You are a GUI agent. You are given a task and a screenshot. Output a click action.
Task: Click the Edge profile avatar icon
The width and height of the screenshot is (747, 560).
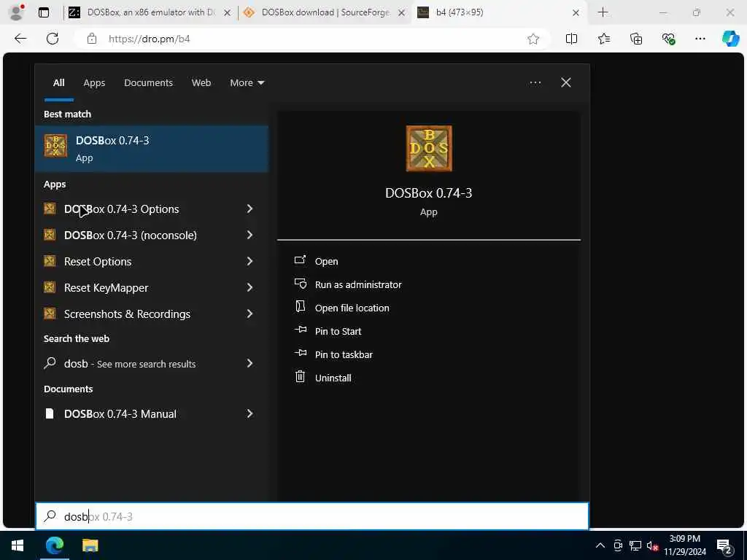[17, 12]
